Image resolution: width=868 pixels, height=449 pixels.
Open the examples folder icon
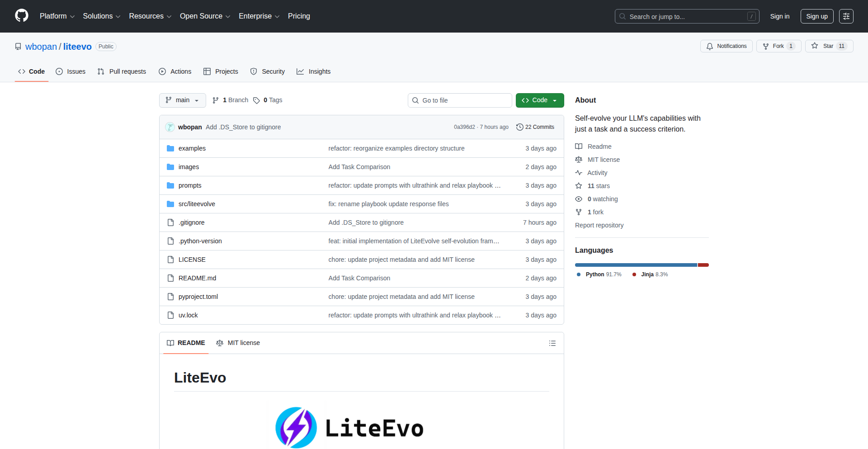tap(170, 148)
